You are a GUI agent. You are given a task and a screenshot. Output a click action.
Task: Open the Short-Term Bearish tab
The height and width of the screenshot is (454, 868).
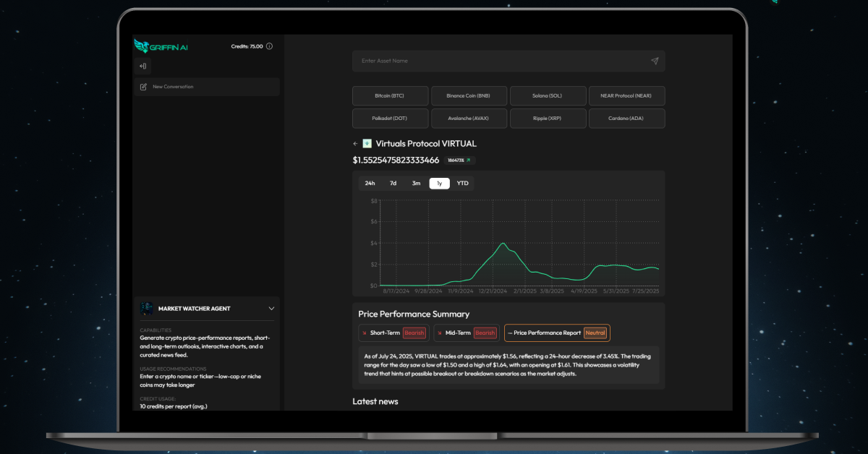click(393, 333)
